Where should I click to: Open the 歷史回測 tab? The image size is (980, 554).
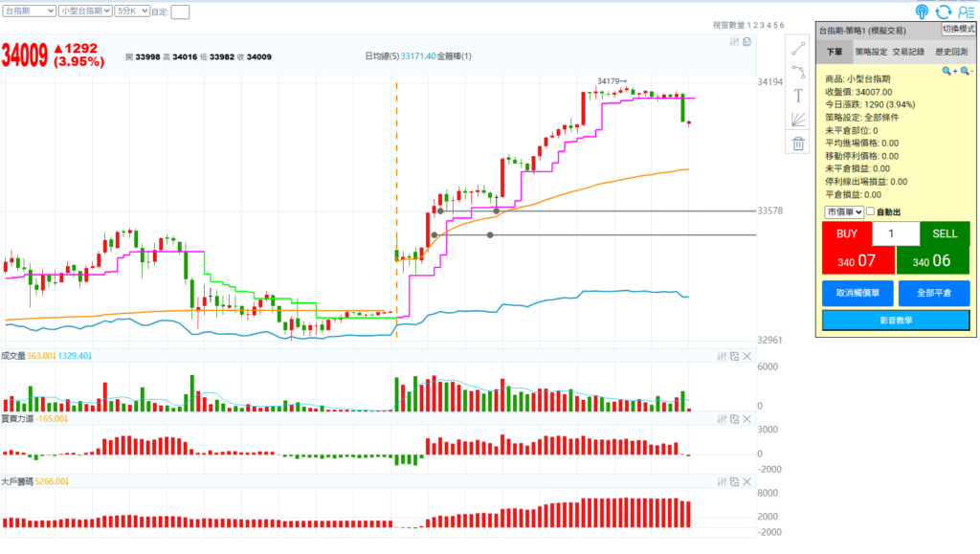coord(951,52)
